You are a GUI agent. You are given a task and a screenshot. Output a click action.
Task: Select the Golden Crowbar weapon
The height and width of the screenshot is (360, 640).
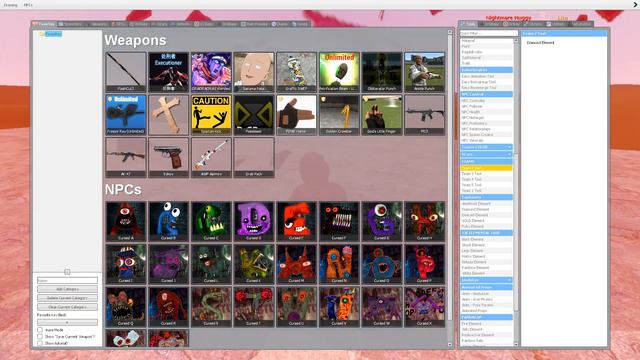pyautogui.click(x=339, y=115)
